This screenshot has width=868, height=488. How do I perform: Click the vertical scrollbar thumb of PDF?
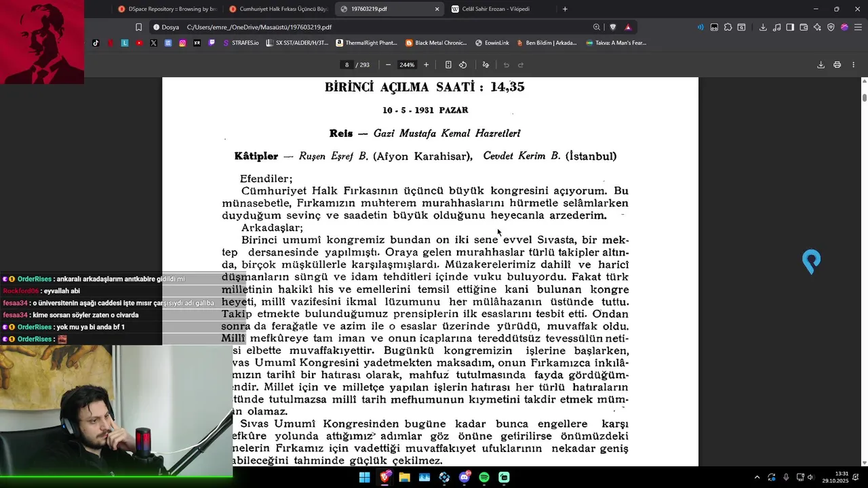(864, 98)
